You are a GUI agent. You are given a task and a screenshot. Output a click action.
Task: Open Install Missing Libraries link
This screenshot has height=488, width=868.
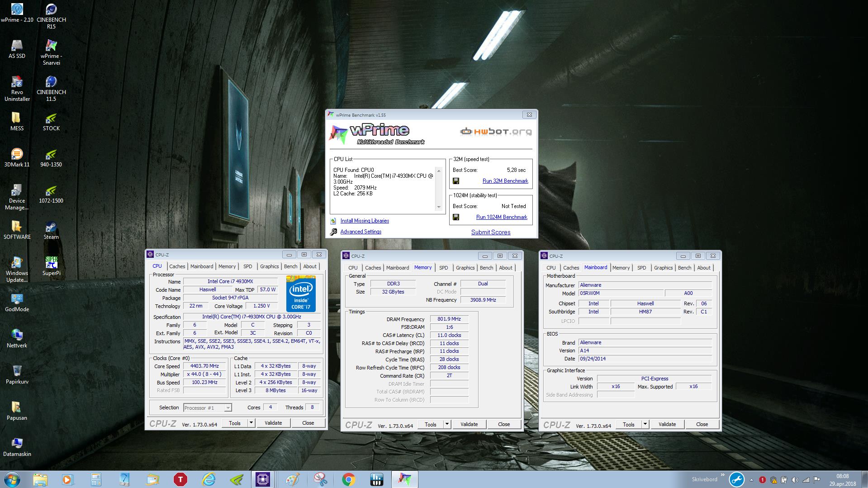(x=365, y=221)
